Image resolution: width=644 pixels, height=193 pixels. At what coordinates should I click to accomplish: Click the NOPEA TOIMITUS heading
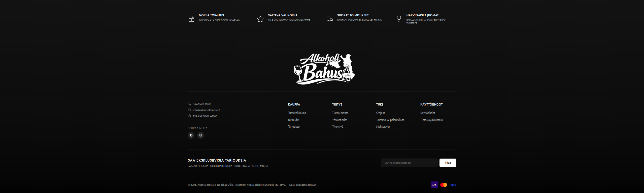pyautogui.click(x=211, y=15)
